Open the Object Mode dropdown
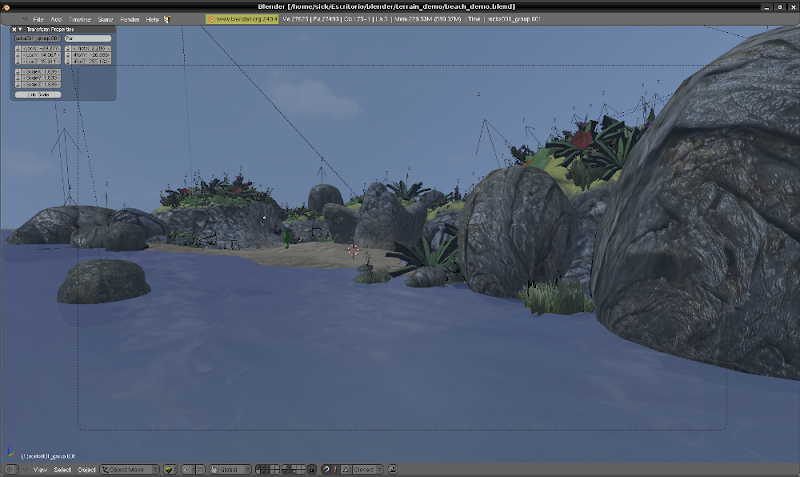This screenshot has height=477, width=800. (130, 469)
